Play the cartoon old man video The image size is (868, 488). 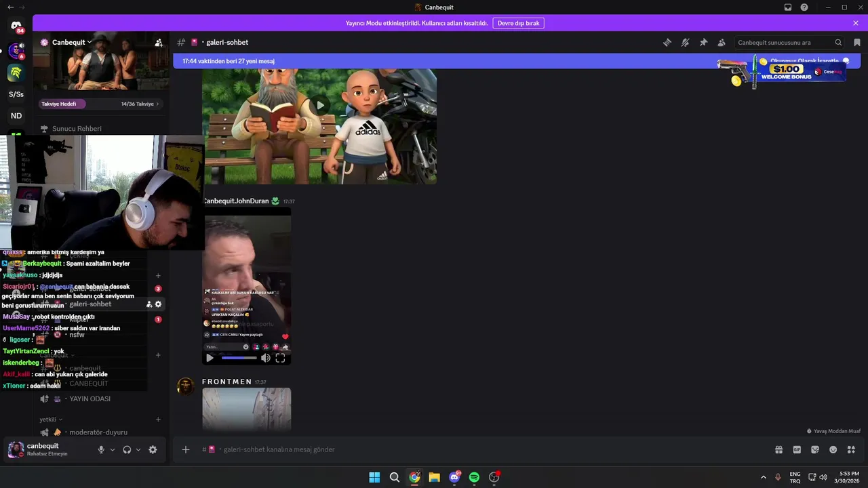(x=319, y=106)
